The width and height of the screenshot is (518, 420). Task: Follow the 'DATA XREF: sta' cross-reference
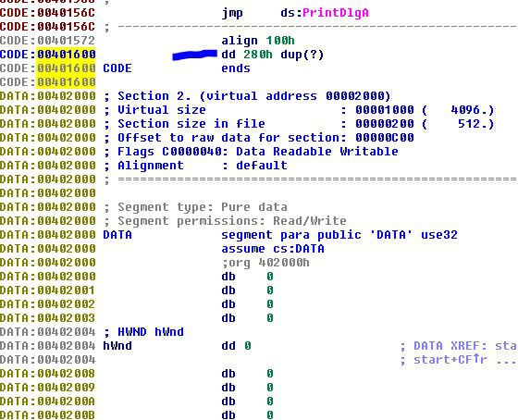tap(459, 346)
